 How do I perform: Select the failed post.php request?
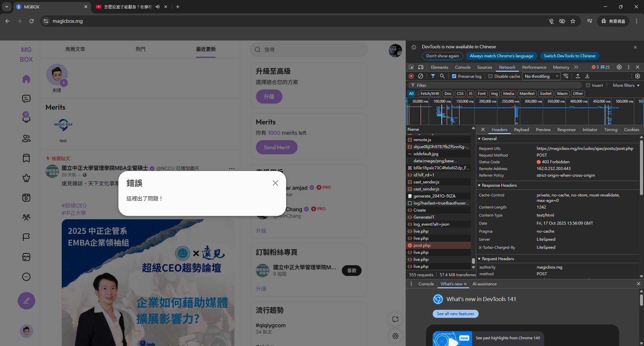pyautogui.click(x=422, y=245)
